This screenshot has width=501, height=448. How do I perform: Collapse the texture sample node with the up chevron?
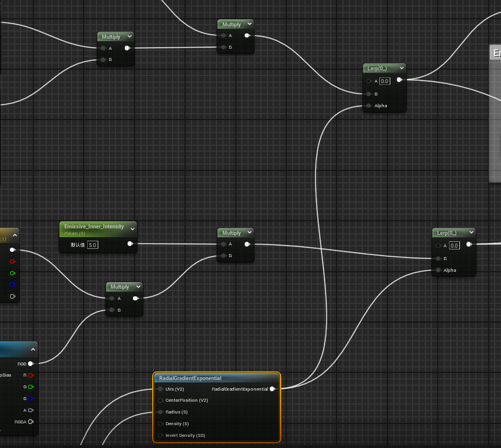pyautogui.click(x=33, y=349)
